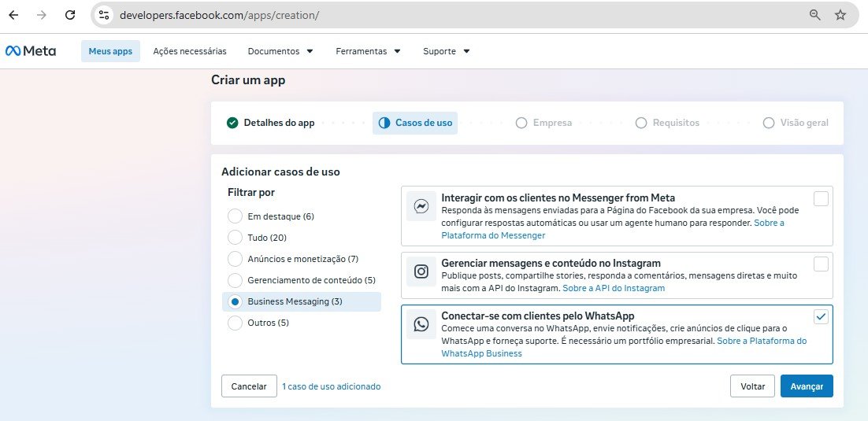Click Conectar-se com clientes pelo WhatsApp title
The image size is (868, 421).
(537, 316)
